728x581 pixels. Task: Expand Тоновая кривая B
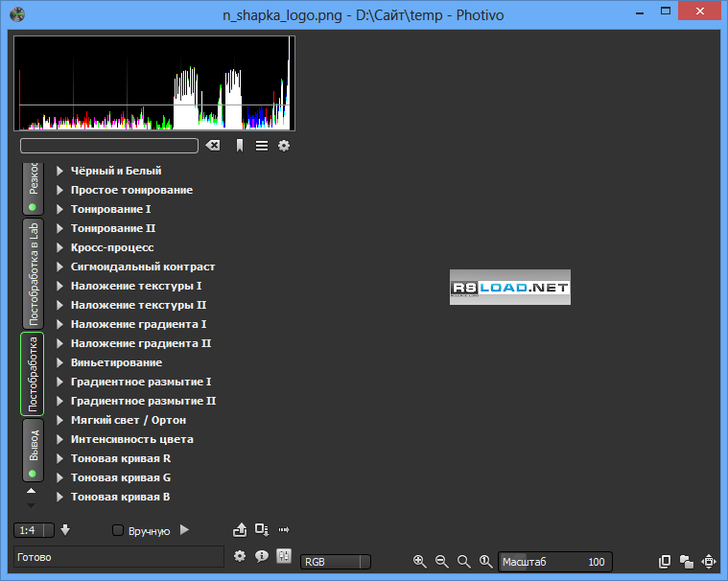(x=59, y=497)
